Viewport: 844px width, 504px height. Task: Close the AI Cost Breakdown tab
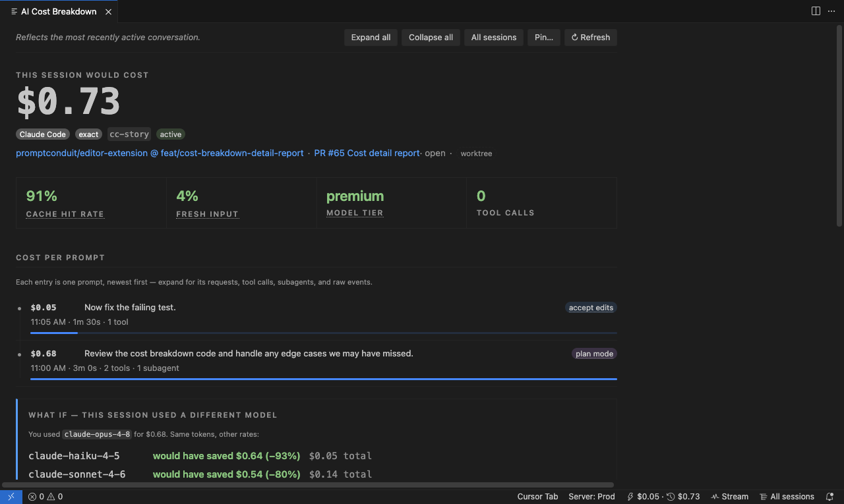(x=108, y=12)
